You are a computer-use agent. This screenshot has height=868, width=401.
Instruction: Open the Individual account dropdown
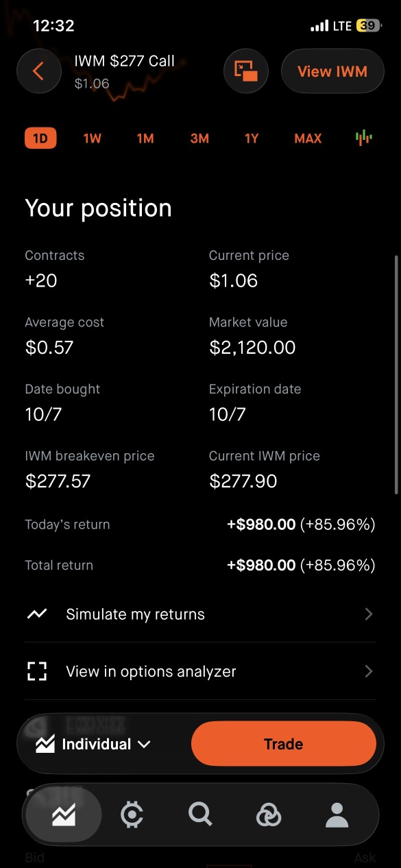pos(93,744)
